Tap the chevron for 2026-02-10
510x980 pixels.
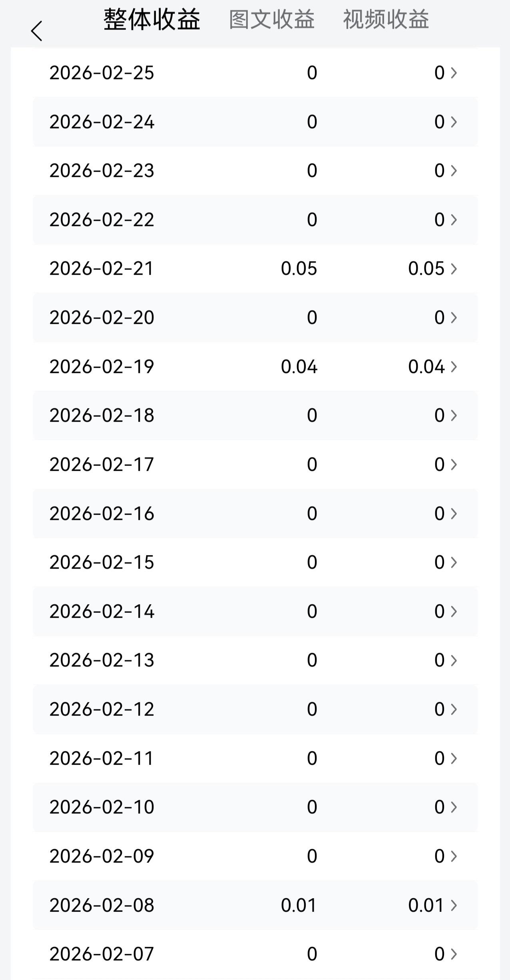tap(454, 807)
